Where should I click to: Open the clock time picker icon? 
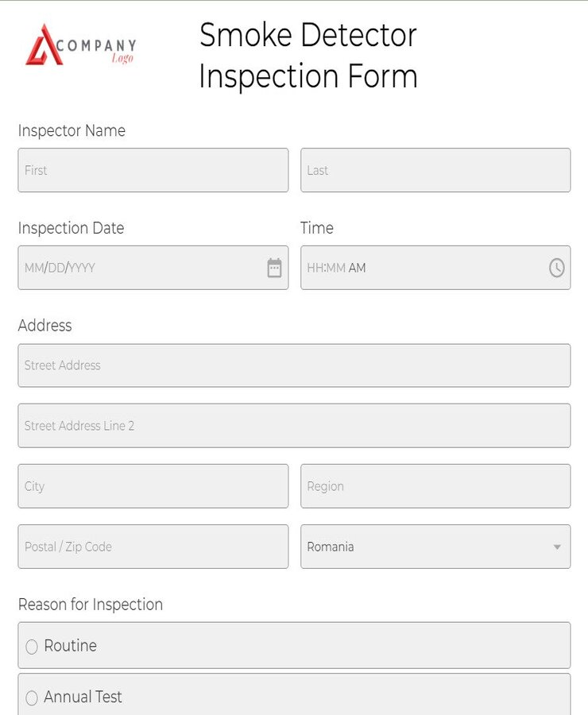556,268
